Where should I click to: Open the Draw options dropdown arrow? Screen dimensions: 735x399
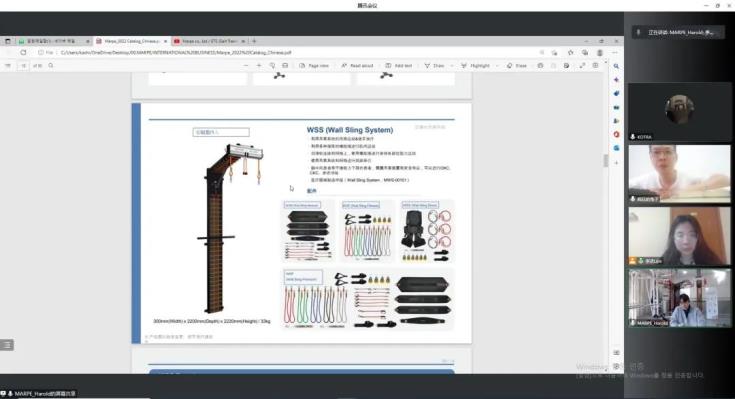point(451,66)
